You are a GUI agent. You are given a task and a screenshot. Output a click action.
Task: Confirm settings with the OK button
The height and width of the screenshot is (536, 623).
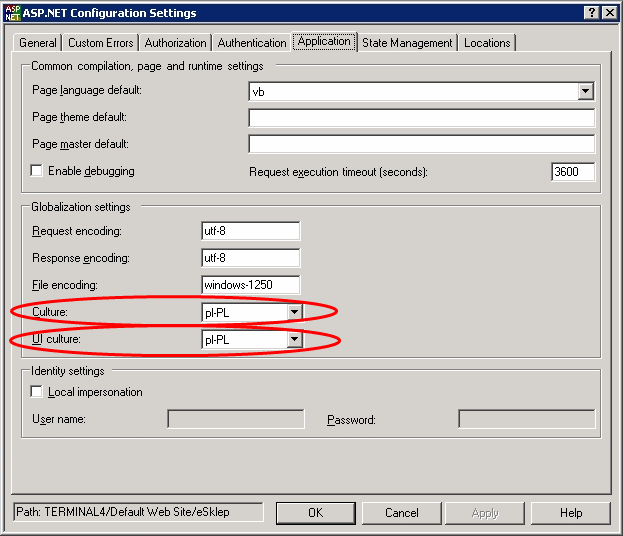tap(316, 513)
